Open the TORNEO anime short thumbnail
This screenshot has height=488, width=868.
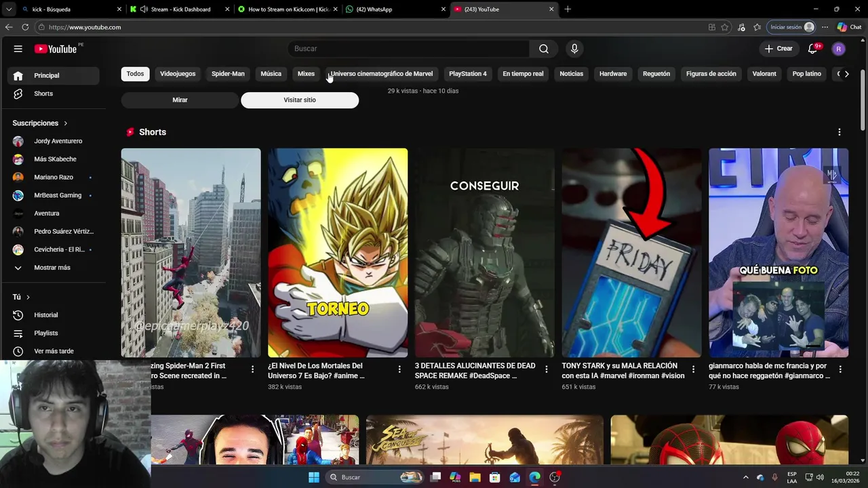(x=338, y=253)
